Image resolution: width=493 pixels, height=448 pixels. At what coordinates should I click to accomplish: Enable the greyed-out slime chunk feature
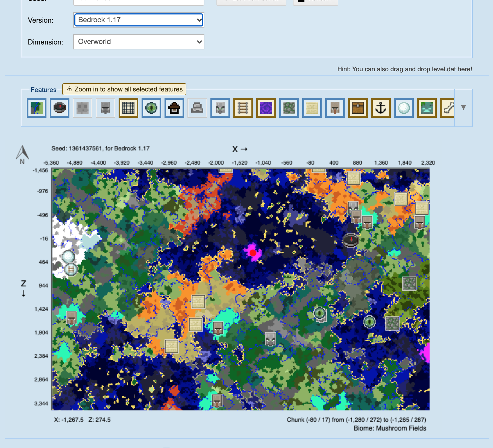pos(83,108)
